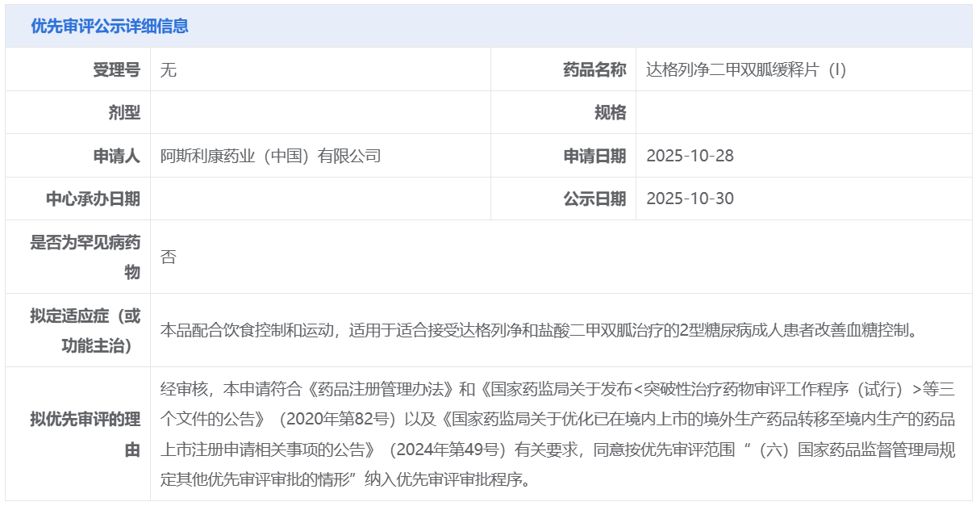Click the indication text starting with 本品配合饮食控制
Viewport: 980px width, 506px height.
click(x=539, y=330)
